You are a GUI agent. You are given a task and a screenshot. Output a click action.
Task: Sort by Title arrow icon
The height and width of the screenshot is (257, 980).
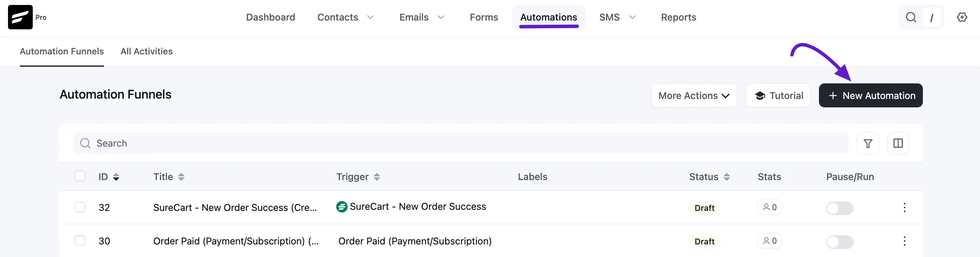[x=181, y=177]
